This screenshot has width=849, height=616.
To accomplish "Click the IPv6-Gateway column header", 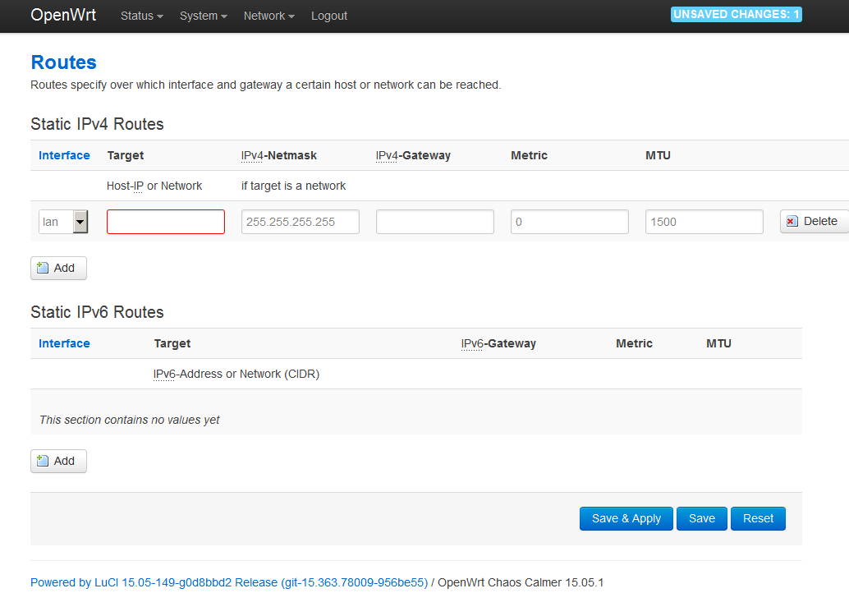I will point(498,343).
